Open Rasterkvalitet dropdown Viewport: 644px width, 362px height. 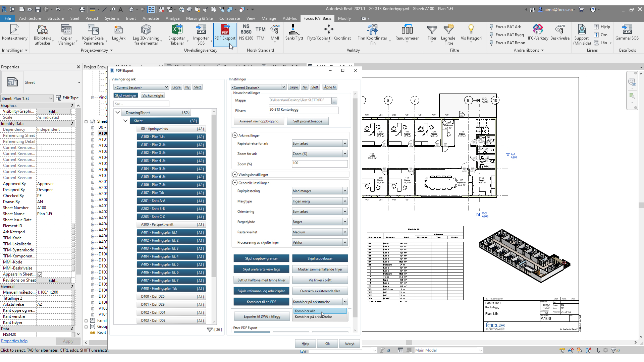pyautogui.click(x=320, y=232)
